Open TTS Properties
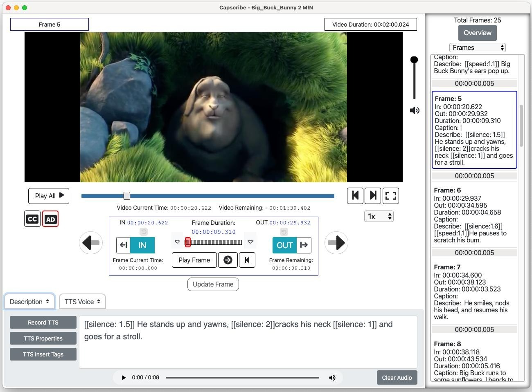 (x=43, y=338)
